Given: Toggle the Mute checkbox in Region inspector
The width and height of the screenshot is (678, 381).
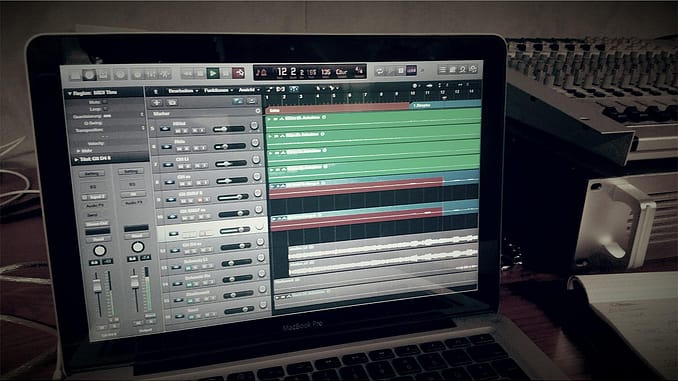Looking at the screenshot, I should coord(105,102).
